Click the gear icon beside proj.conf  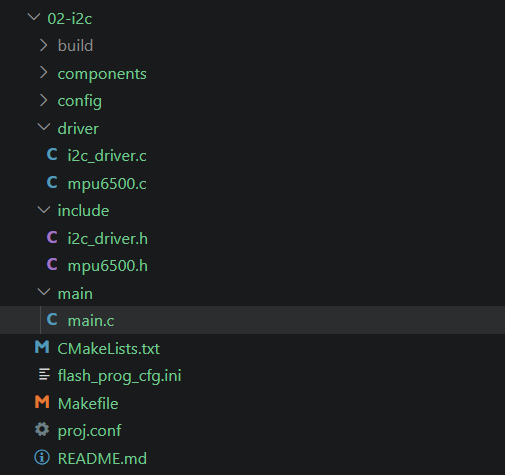pyautogui.click(x=42, y=429)
